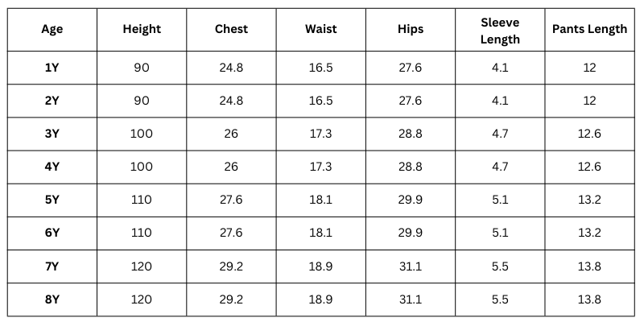Select the 5Y age row label
The image size is (644, 322).
point(52,200)
